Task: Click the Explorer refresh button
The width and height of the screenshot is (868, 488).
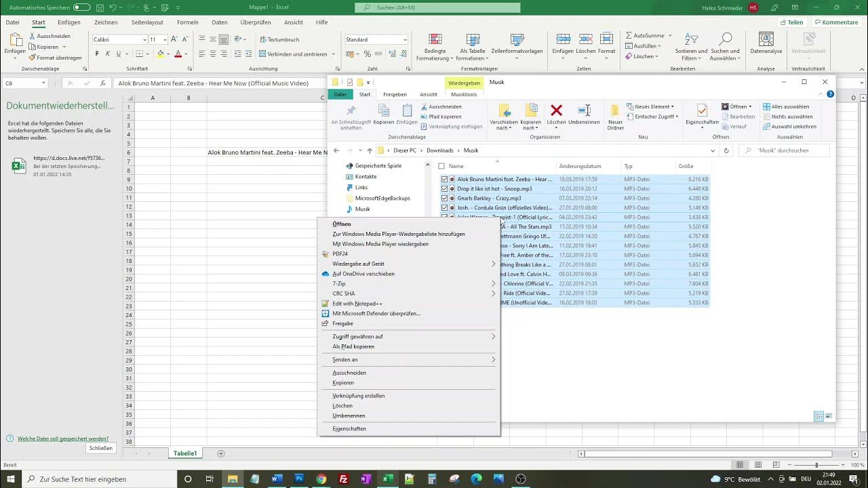Action: (726, 150)
